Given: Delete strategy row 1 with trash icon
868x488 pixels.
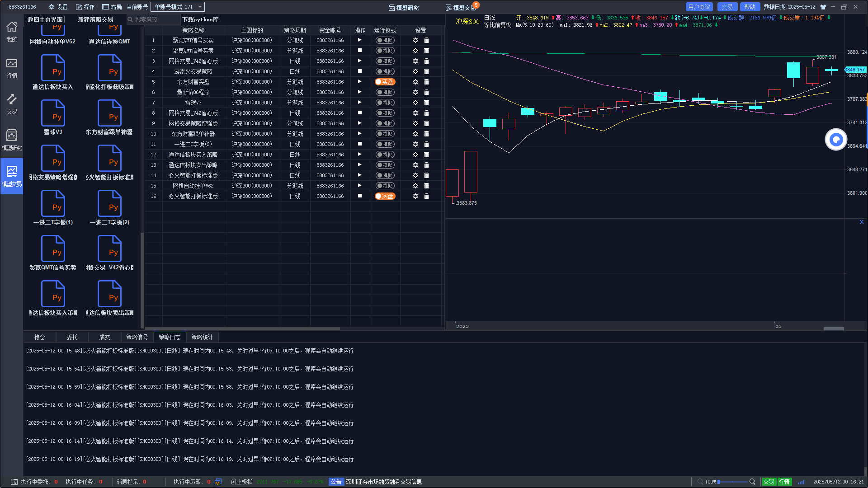Looking at the screenshot, I should 426,40.
